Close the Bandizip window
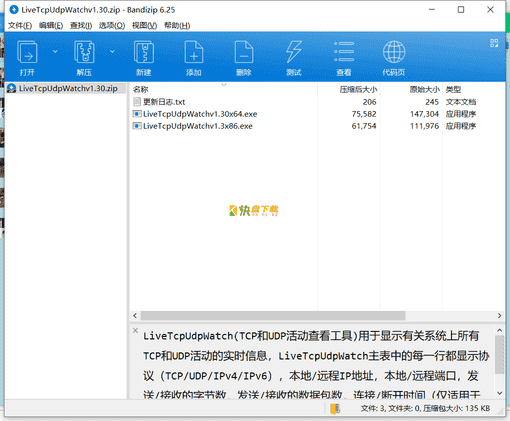This screenshot has width=510, height=421. [490, 10]
